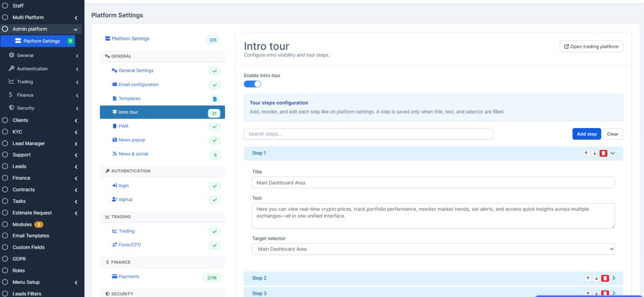644x297 pixels.
Task: Collapse the Step 1 chevron
Action: tap(613, 153)
